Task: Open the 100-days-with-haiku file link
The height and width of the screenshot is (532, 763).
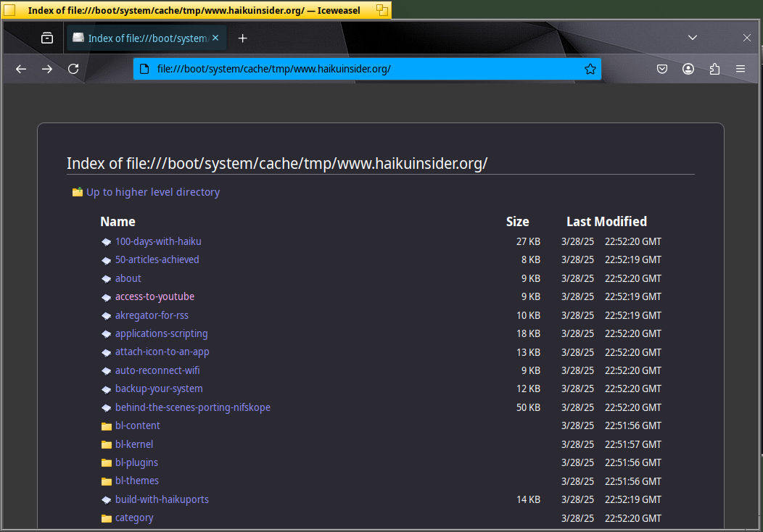Action: point(158,241)
